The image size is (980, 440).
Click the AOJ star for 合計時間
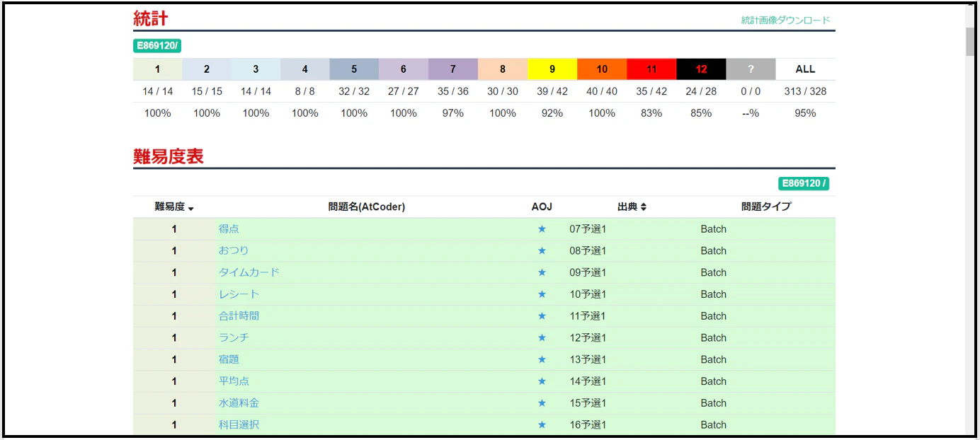pos(542,316)
